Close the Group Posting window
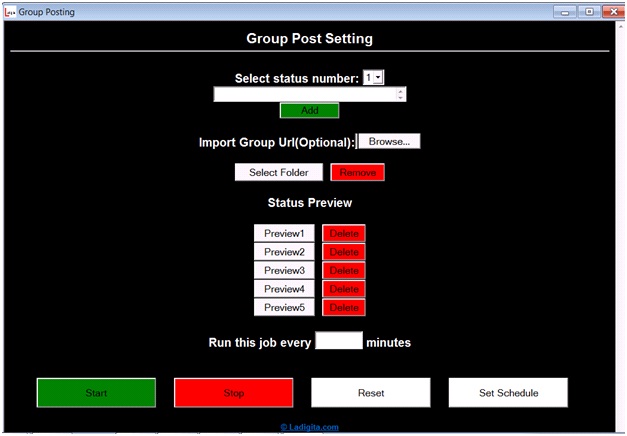This screenshot has width=627, height=436. (x=614, y=12)
